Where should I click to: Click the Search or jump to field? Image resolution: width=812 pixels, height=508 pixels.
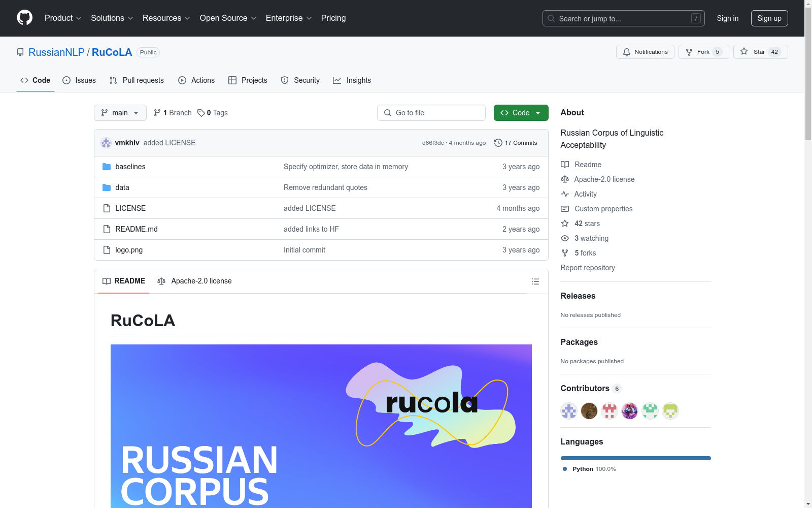[x=624, y=18]
